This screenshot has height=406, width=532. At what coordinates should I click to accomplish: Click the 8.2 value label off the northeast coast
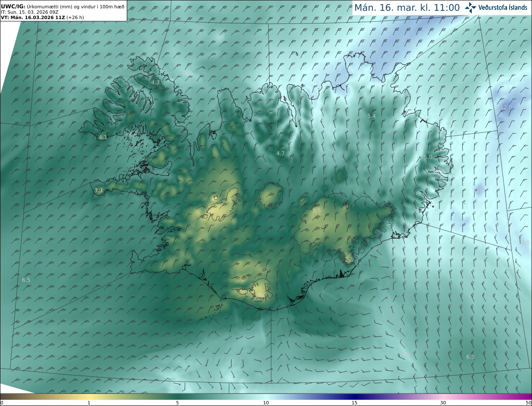pos(458,95)
